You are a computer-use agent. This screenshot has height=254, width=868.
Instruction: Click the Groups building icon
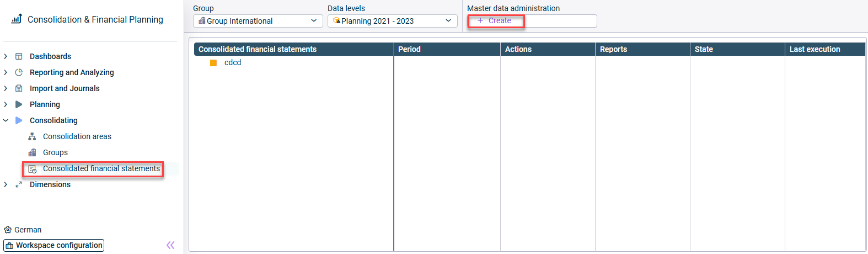point(32,152)
